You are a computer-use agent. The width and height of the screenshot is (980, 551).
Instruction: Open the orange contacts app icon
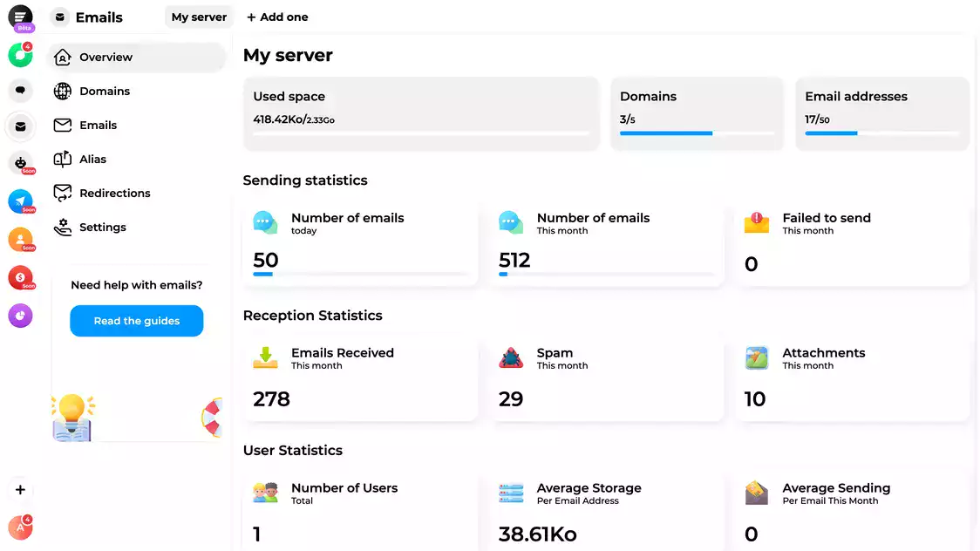click(x=20, y=240)
